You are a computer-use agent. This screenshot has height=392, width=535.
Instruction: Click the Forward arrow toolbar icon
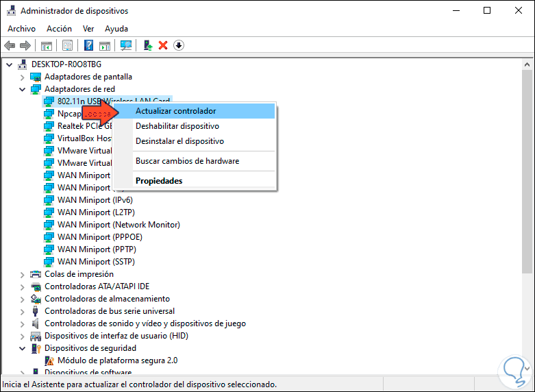[x=25, y=45]
